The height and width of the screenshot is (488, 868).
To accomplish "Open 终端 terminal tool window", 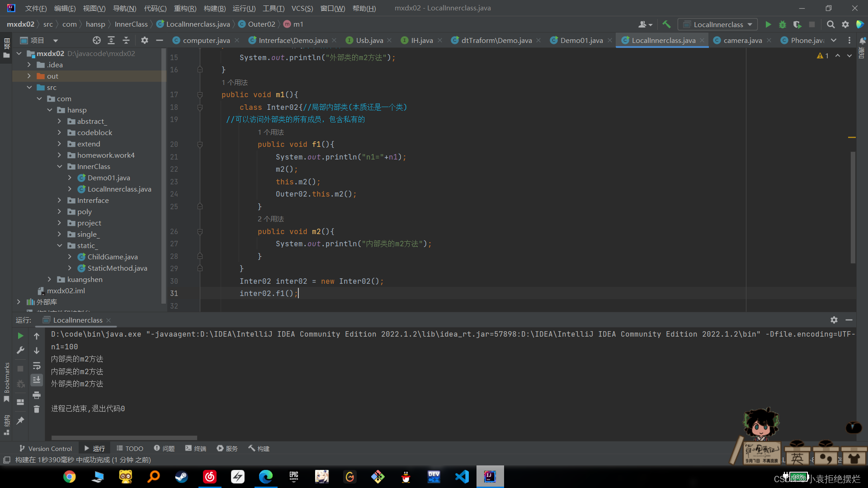I will click(x=196, y=448).
